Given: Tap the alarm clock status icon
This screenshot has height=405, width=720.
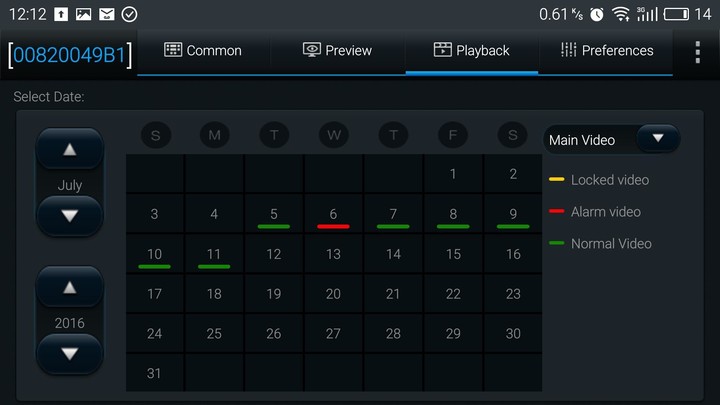Looking at the screenshot, I should coord(596,15).
